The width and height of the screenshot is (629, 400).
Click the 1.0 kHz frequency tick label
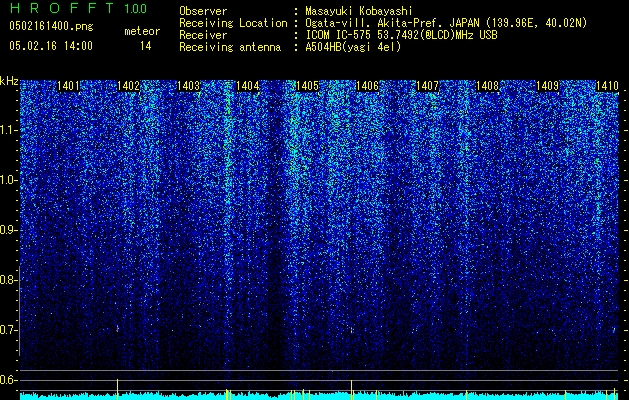(8, 181)
